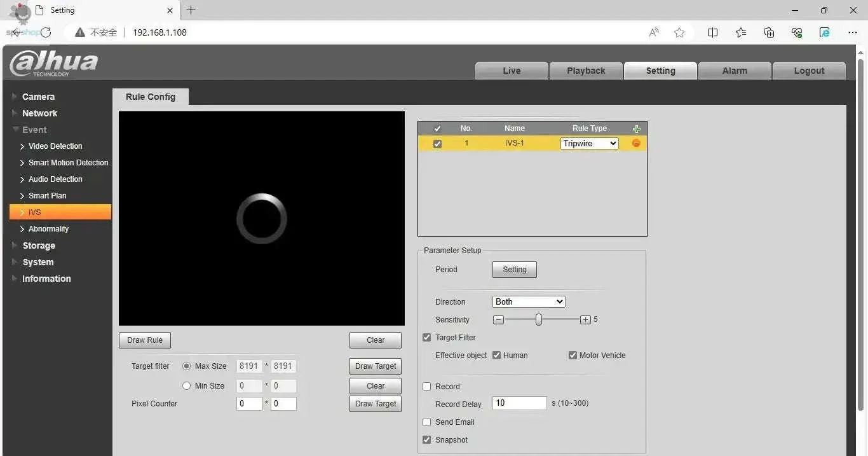
Task: Switch to the Playback tab
Action: tap(586, 71)
